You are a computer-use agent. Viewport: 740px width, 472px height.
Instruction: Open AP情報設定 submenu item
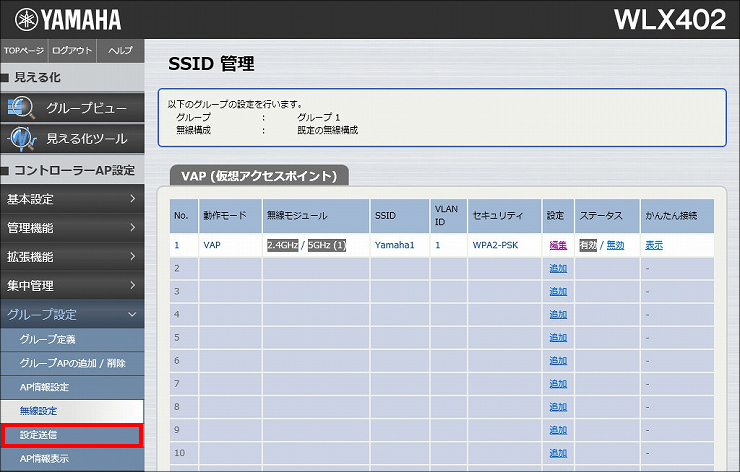[72, 388]
